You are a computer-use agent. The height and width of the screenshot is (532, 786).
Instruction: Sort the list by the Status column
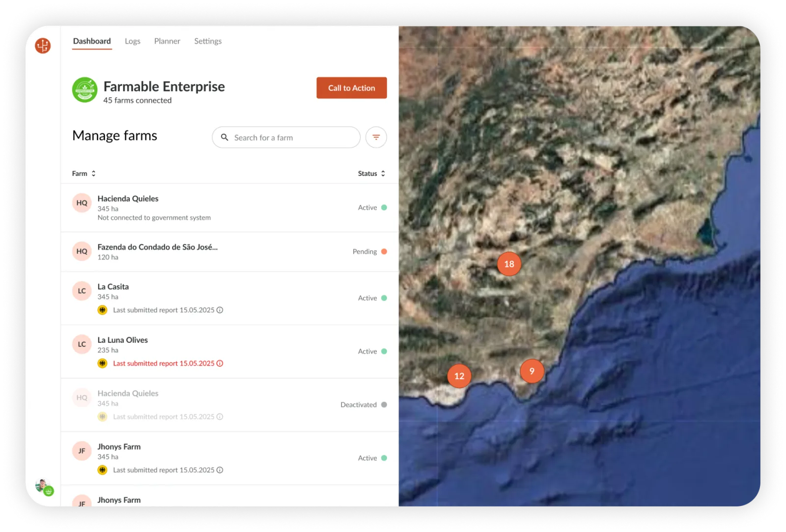point(372,174)
